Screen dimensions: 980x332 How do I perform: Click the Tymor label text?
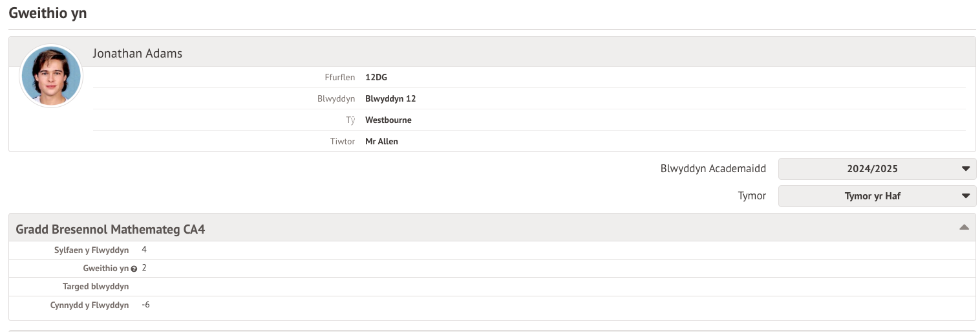pos(752,196)
